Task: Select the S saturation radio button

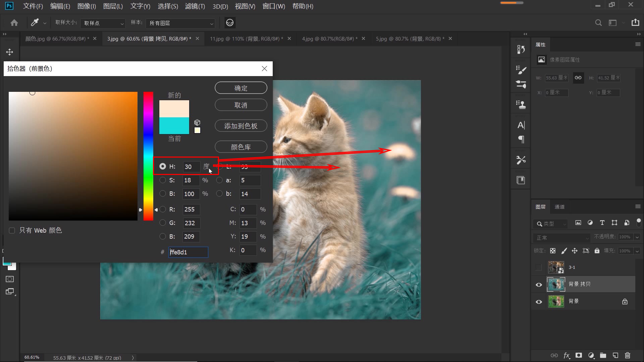Action: pos(163,180)
